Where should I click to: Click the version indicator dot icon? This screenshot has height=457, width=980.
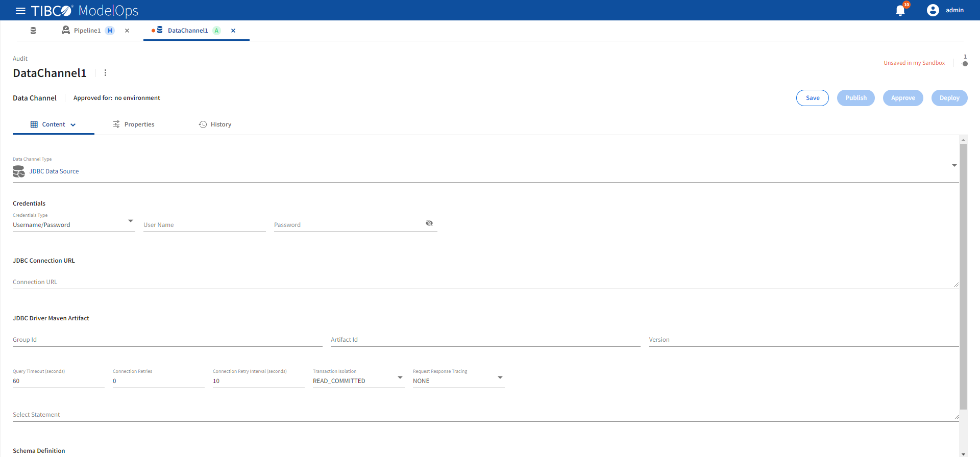965,64
